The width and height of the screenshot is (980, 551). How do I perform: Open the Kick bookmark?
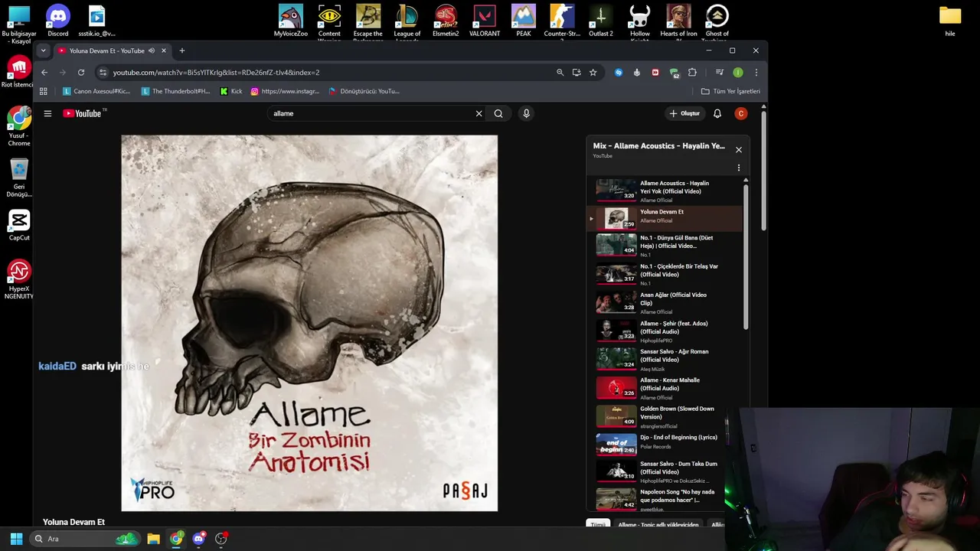pyautogui.click(x=231, y=91)
